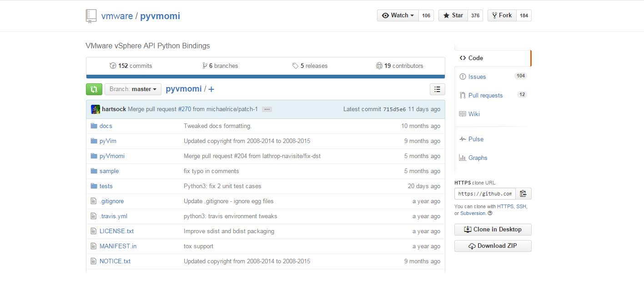View the 152 commits link

pos(131,66)
